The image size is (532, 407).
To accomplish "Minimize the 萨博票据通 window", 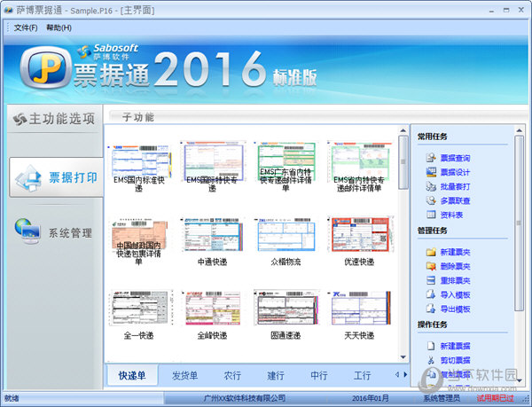I will point(491,11).
